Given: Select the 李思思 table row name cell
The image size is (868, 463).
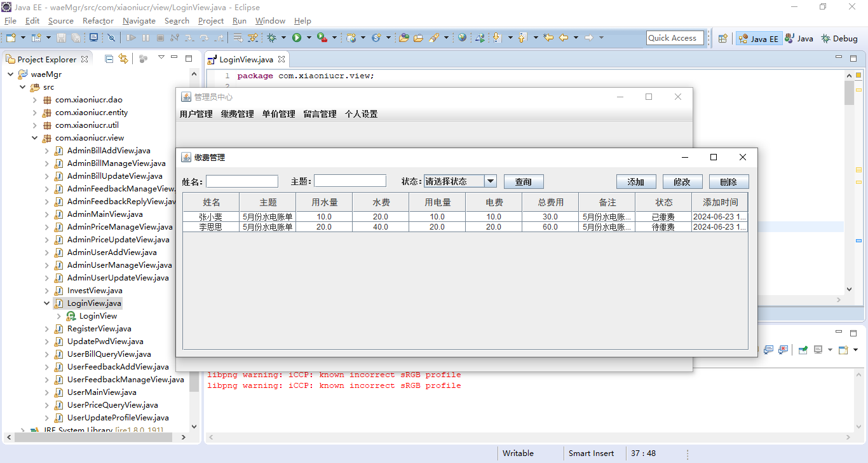Looking at the screenshot, I should coord(211,227).
